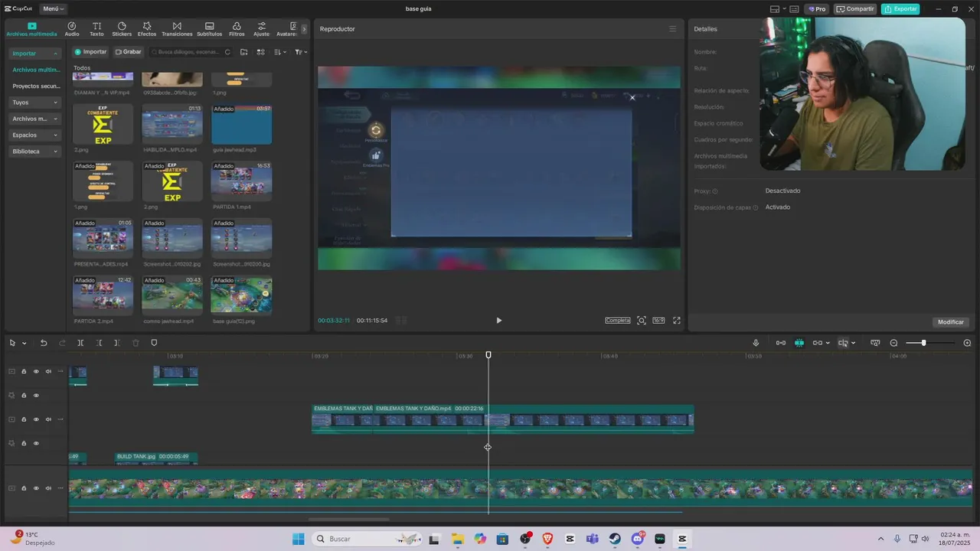The image size is (980, 551).
Task: Switch to the Ajuste tab
Action: tap(261, 29)
